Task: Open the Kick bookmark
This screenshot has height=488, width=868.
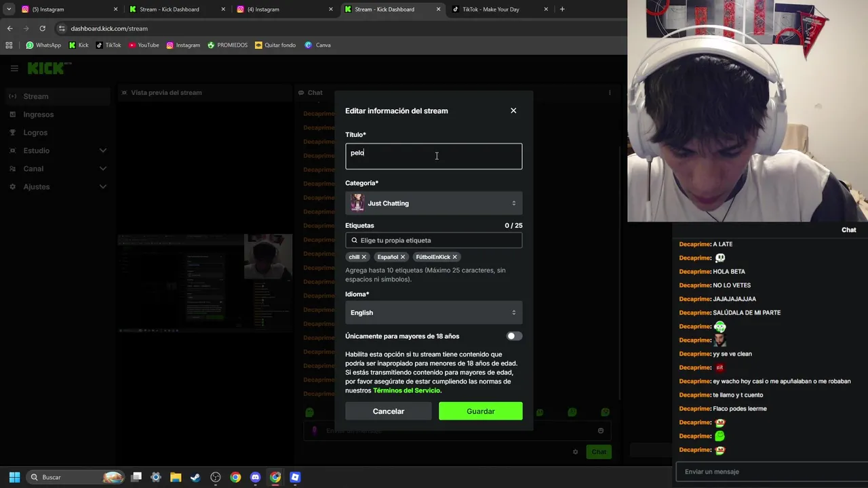Action: point(79,45)
